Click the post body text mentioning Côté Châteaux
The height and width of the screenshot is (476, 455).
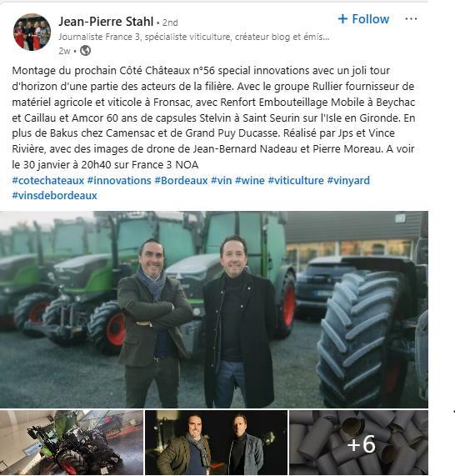click(213, 118)
